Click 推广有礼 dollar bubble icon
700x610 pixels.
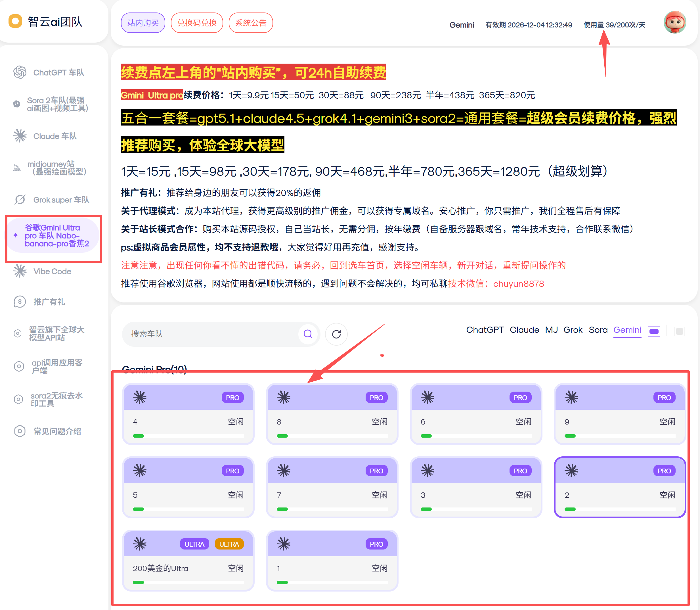[x=20, y=302]
